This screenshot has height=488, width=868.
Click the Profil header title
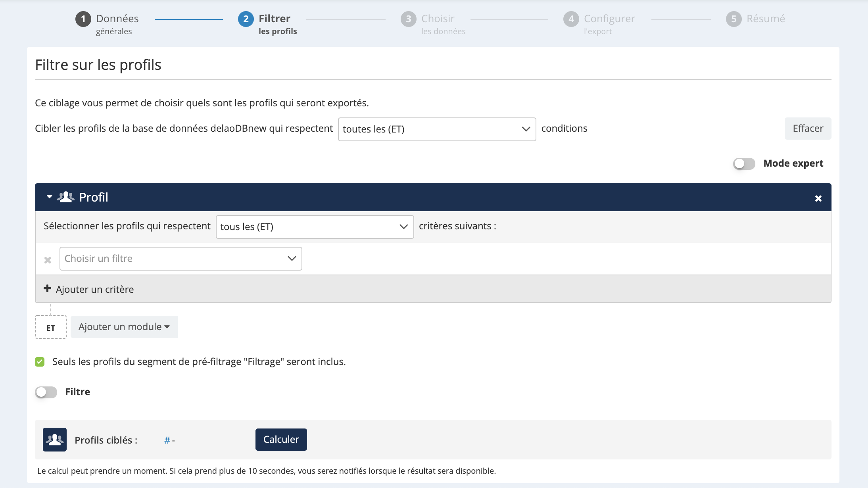click(94, 197)
